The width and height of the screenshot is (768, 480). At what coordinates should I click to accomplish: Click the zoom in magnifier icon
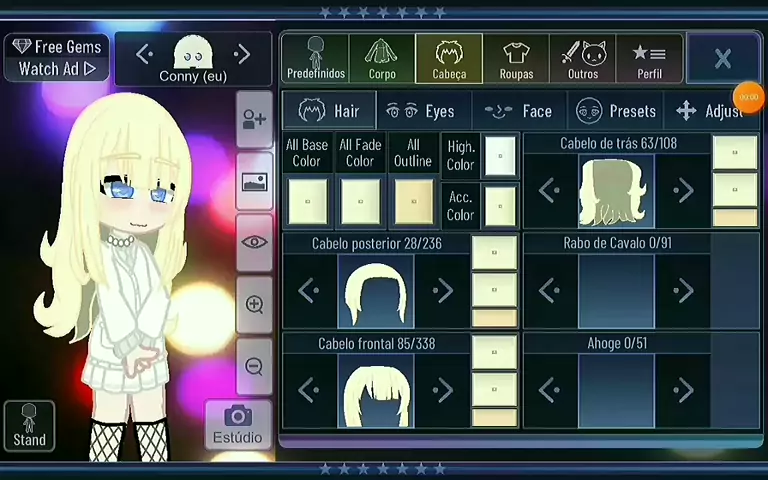tap(254, 304)
